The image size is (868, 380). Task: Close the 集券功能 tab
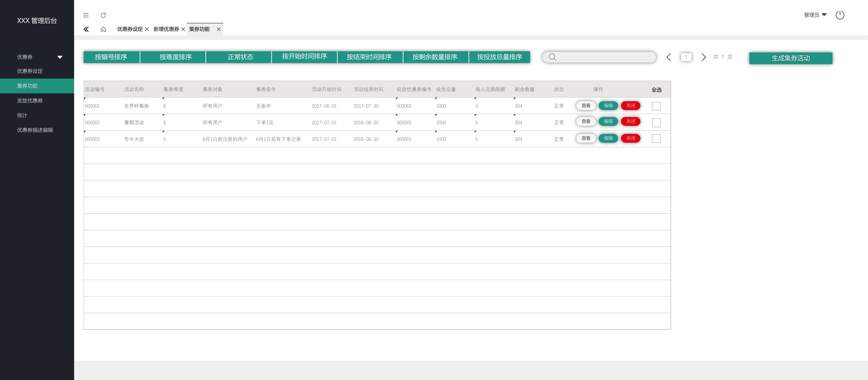[219, 29]
